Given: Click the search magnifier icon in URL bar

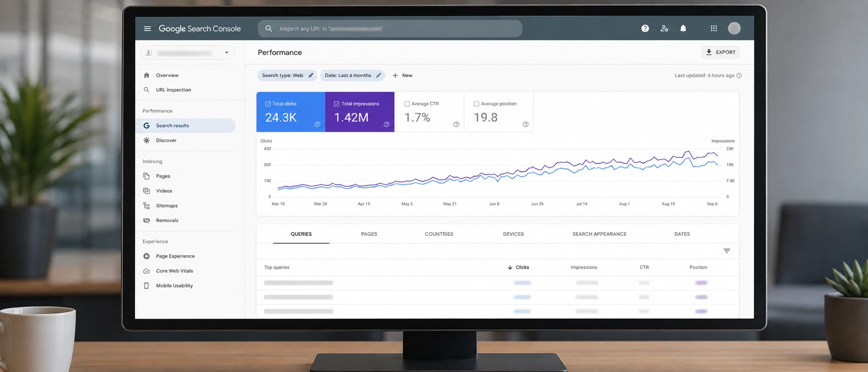Looking at the screenshot, I should [x=269, y=29].
